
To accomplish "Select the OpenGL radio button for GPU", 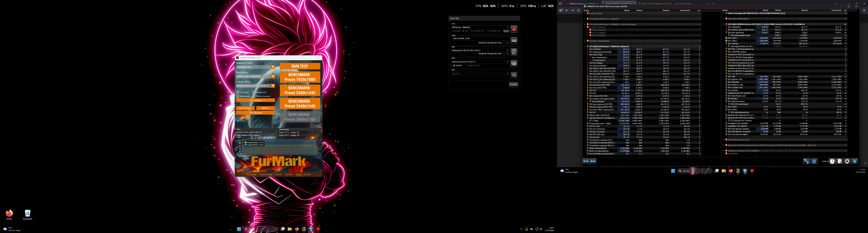I will click(x=454, y=65).
